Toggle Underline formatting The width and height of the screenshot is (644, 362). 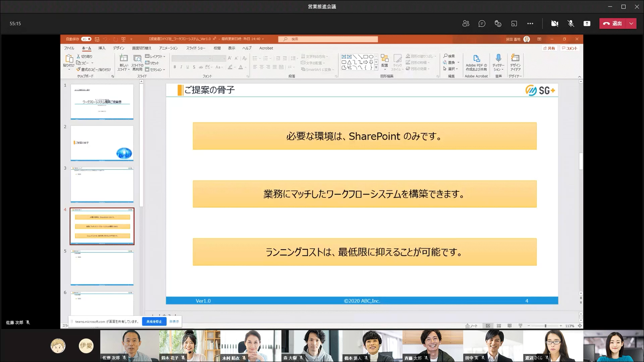[x=187, y=67]
